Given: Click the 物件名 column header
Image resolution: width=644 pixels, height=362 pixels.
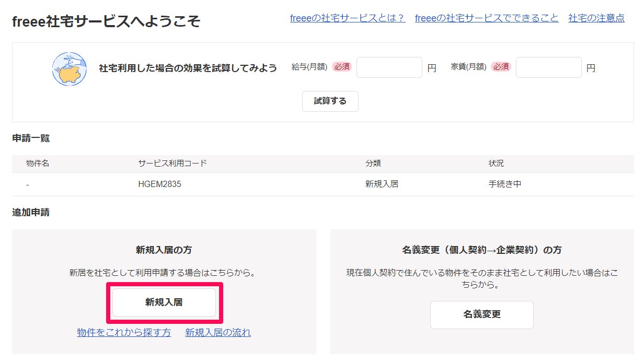Looking at the screenshot, I should coord(38,164).
